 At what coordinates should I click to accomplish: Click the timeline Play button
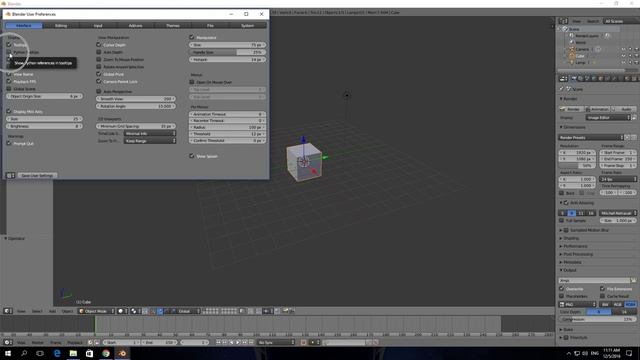(x=238, y=342)
